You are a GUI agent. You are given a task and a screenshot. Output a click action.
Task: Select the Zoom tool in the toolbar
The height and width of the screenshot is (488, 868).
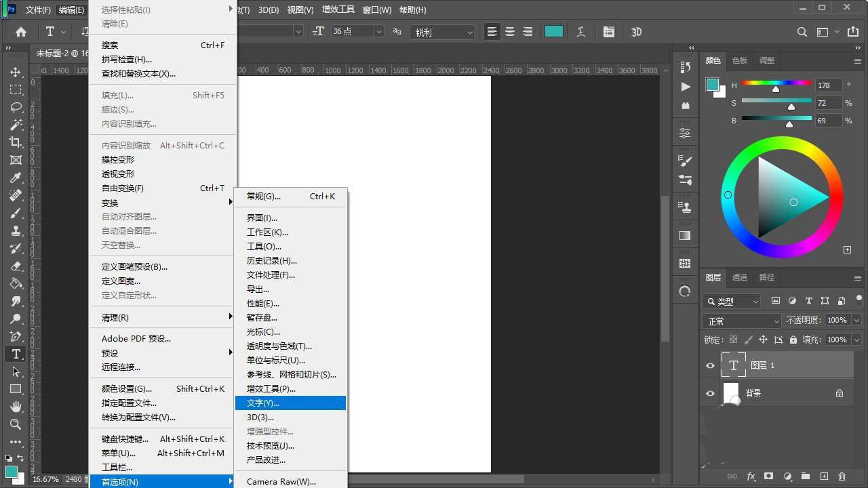tap(16, 424)
